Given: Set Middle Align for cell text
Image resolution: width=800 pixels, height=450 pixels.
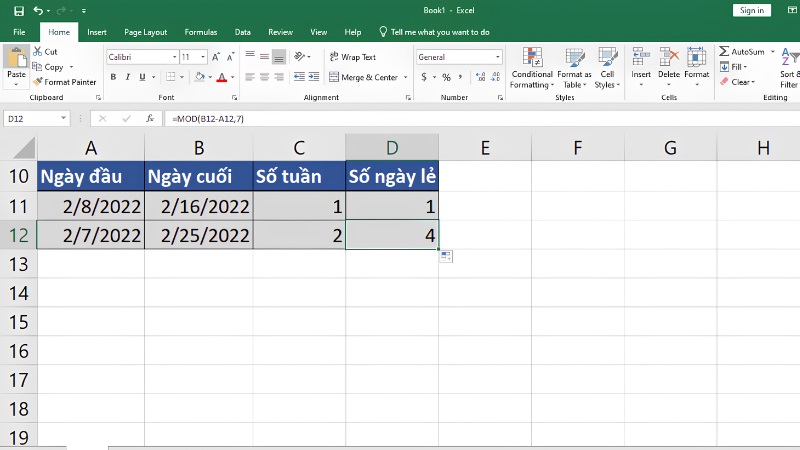Looking at the screenshot, I should [x=264, y=56].
